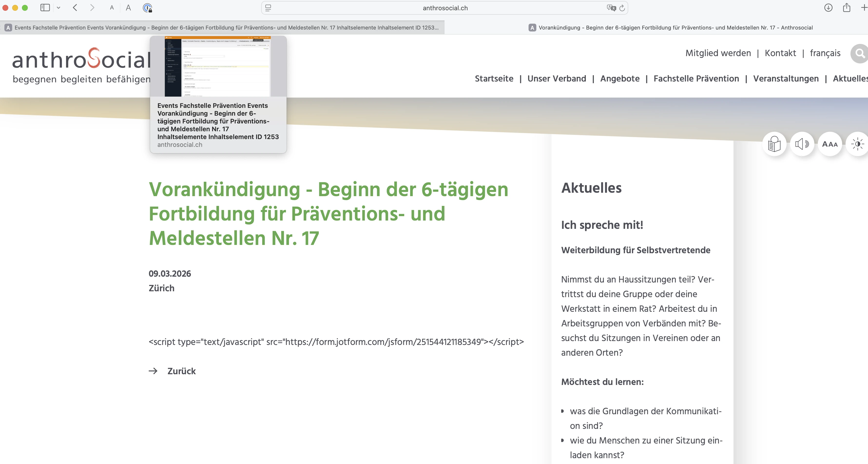Open the Angebote navigation menu
Viewport: 868px width, 464px height.
(x=620, y=79)
